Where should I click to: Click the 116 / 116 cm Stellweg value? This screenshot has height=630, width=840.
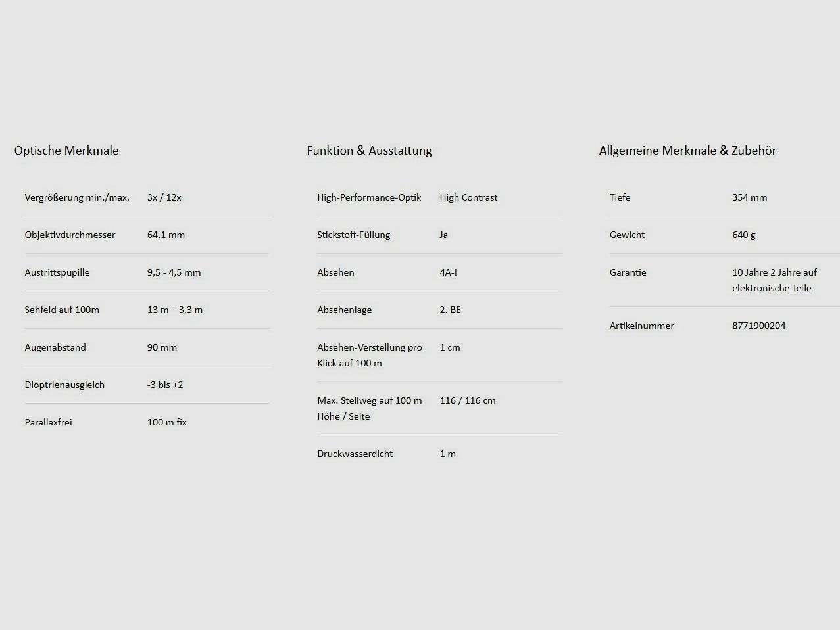click(468, 400)
